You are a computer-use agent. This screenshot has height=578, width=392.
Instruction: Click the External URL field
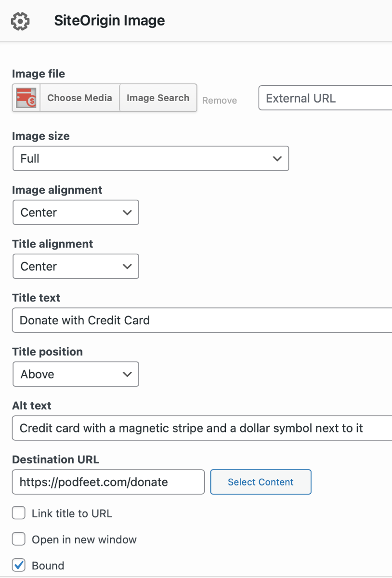pos(326,98)
